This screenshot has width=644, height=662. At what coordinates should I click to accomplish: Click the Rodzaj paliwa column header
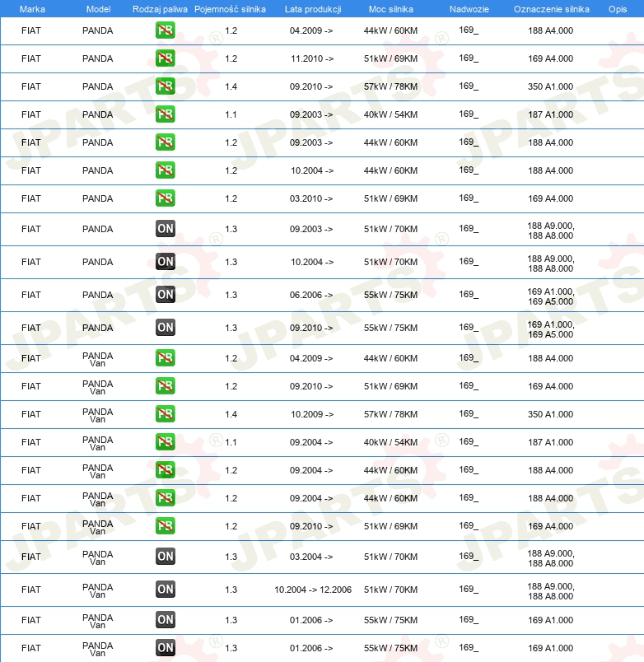(x=160, y=9)
